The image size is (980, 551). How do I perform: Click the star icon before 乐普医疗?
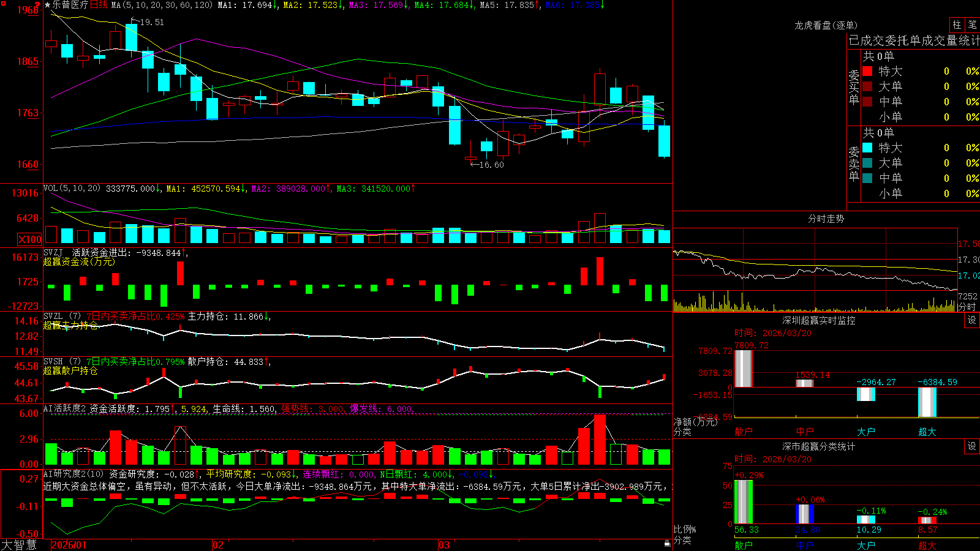(x=47, y=5)
